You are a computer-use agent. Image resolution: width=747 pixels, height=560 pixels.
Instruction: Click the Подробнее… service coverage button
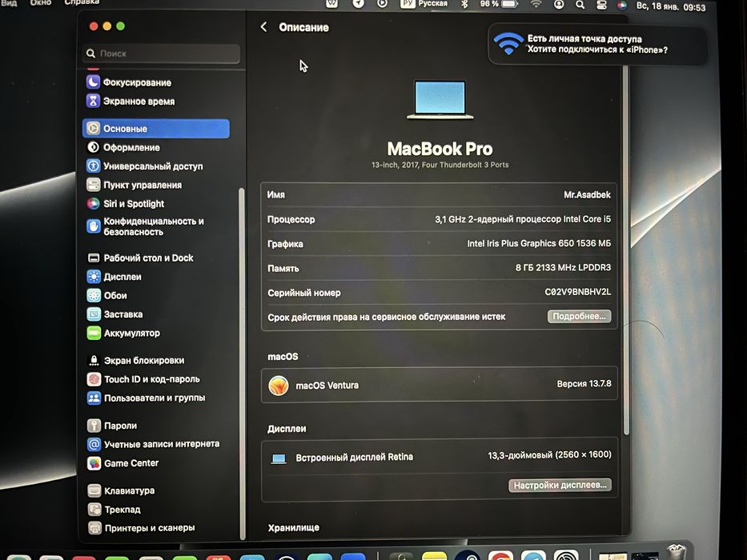tap(579, 316)
